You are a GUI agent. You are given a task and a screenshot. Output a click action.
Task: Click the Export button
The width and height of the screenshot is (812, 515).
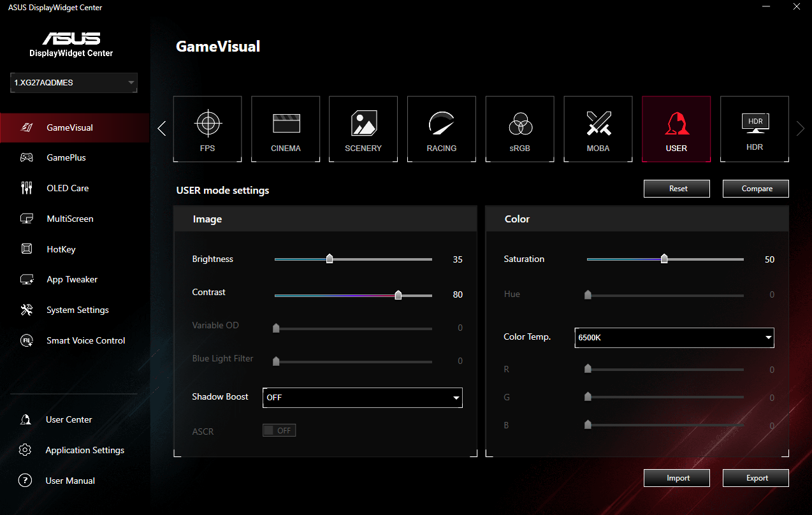tap(757, 478)
